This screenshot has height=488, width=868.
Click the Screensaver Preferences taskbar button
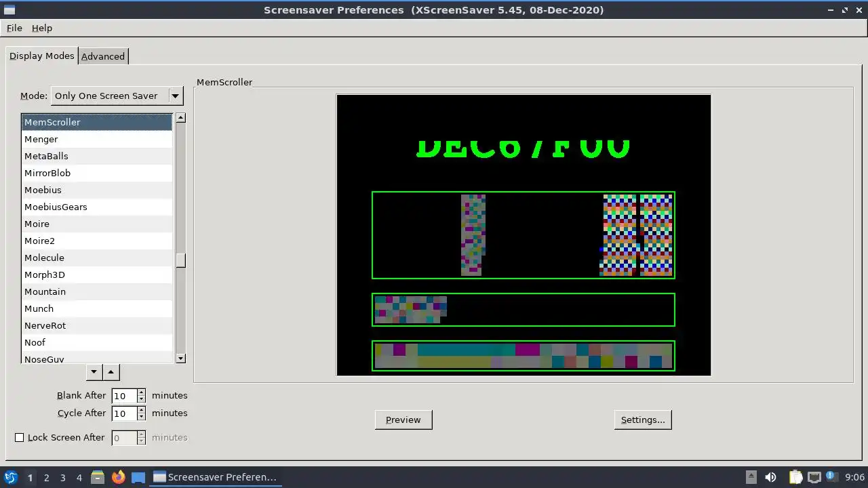tap(216, 477)
